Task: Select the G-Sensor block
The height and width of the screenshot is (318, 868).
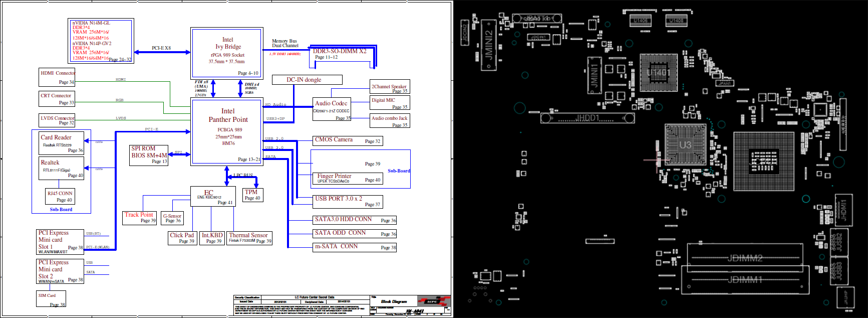Action: tap(172, 218)
